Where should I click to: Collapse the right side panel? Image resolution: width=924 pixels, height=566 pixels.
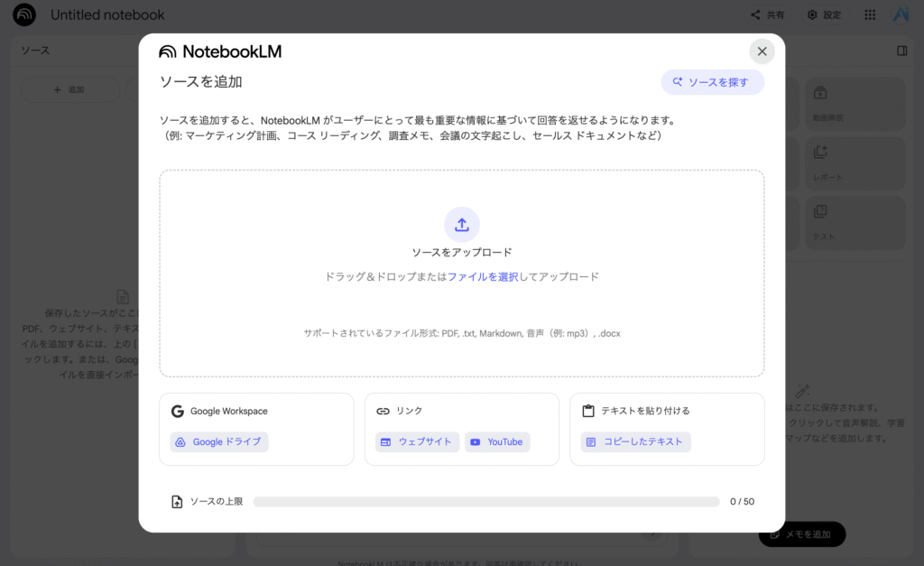point(901,51)
